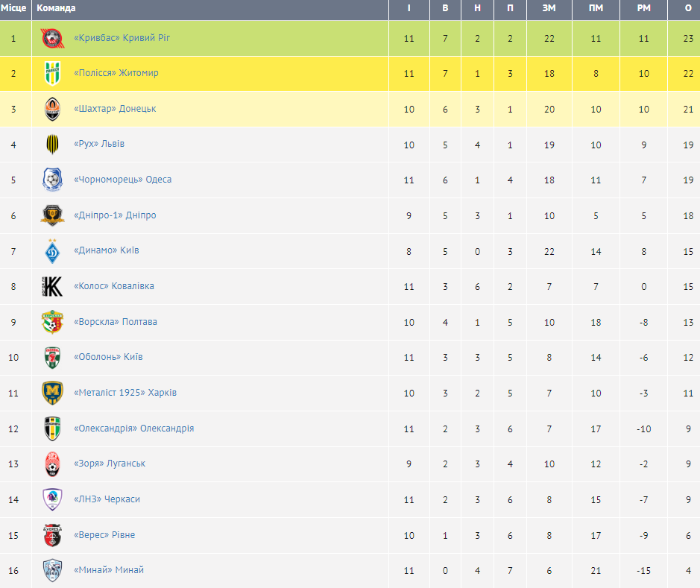This screenshot has height=588, width=700.
Task: Click the Chornomorets Odesa club crest
Action: point(52,180)
